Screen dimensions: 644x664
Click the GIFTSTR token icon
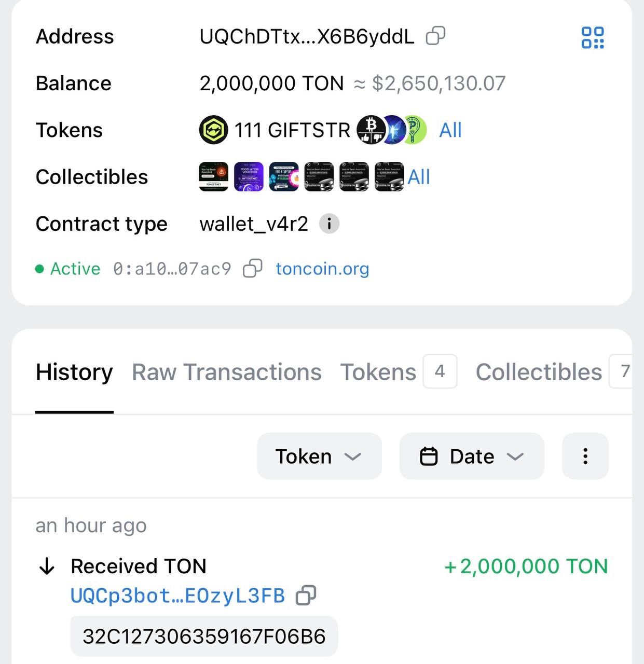(213, 130)
